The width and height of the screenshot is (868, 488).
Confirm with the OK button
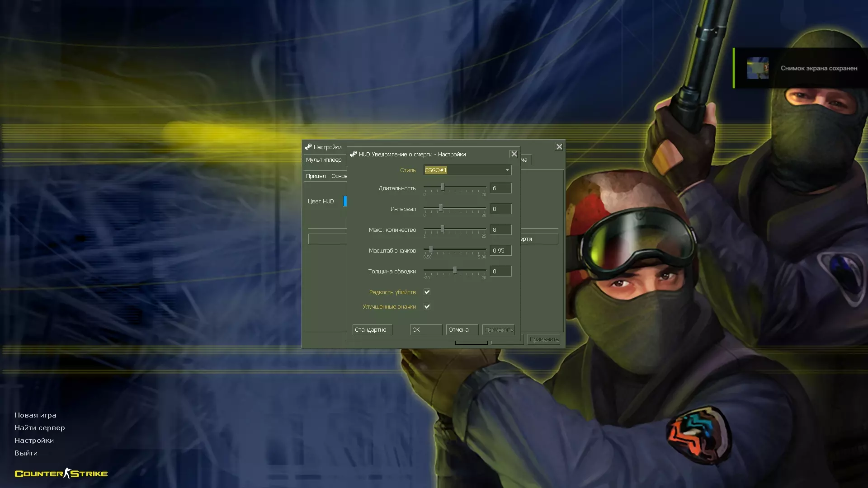pos(425,330)
